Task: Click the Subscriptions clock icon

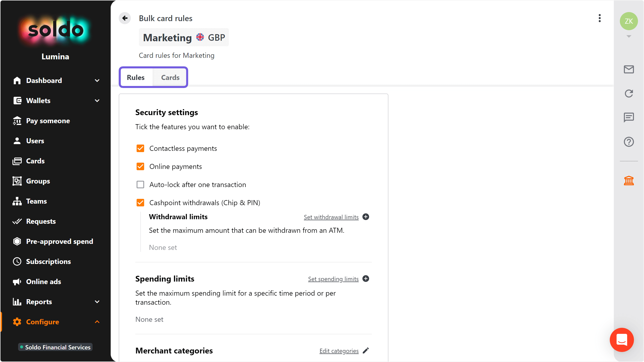Action: pyautogui.click(x=17, y=261)
